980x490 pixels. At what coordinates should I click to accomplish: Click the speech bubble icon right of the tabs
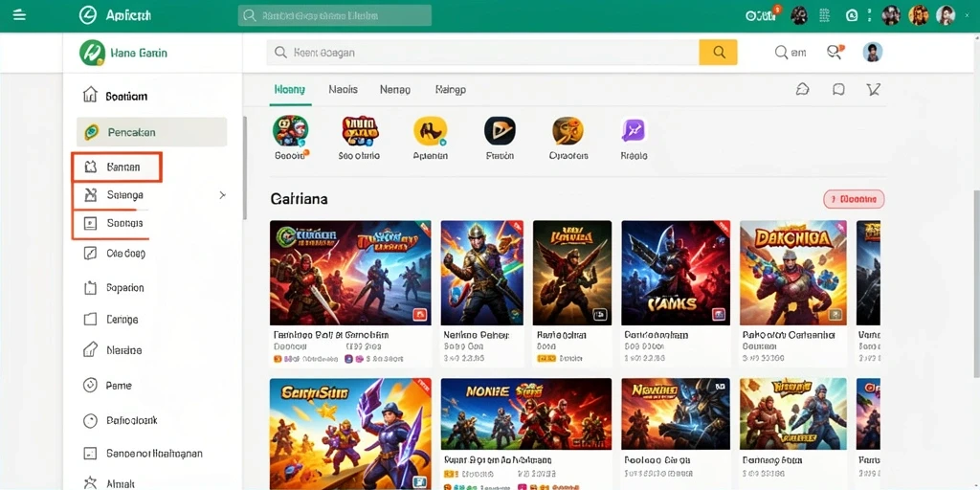pyautogui.click(x=838, y=89)
